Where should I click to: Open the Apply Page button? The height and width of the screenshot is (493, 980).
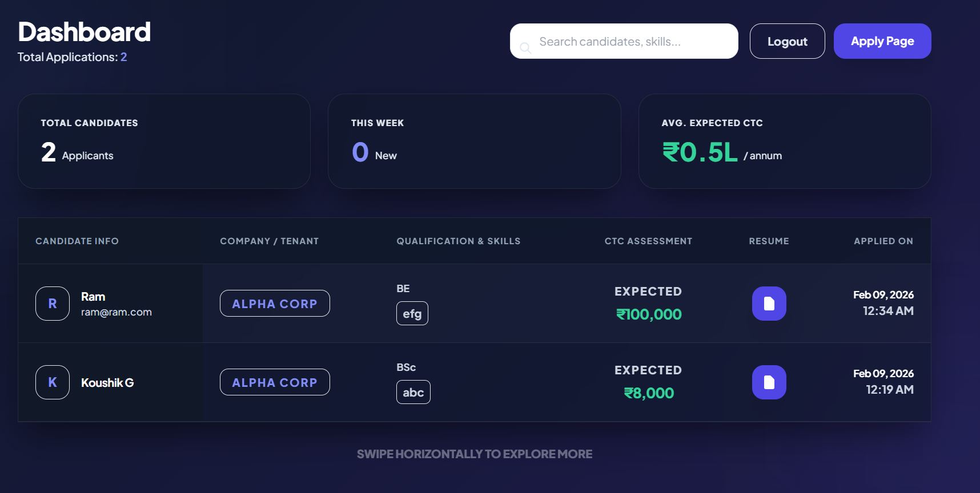882,41
